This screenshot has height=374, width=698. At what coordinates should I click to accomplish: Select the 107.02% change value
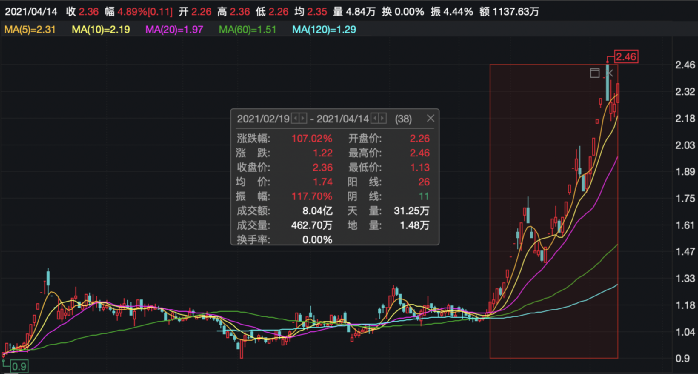(312, 138)
